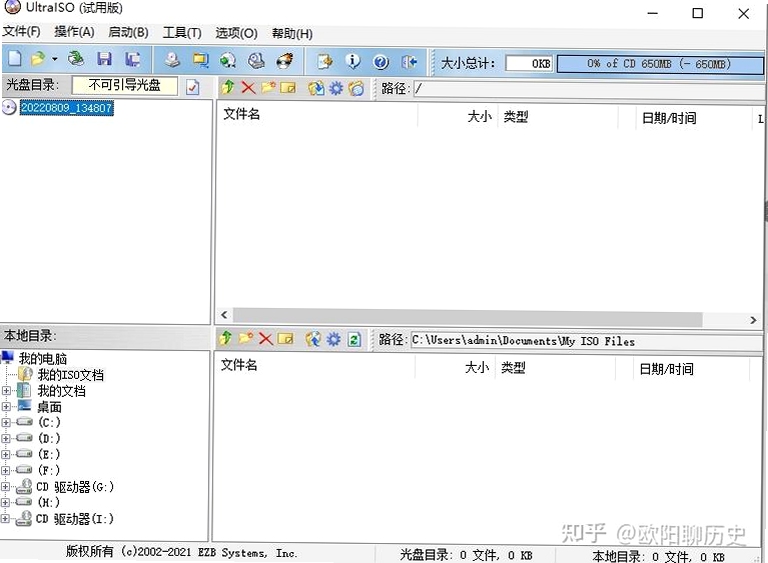Click the disc image path field showing /
Viewport: 768px width, 563px height.
click(x=588, y=89)
